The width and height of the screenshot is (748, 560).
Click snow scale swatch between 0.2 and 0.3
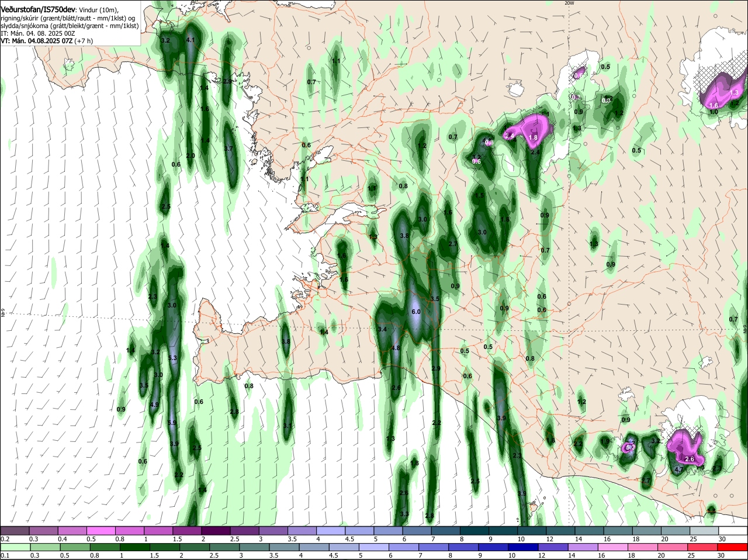pyautogui.click(x=15, y=531)
